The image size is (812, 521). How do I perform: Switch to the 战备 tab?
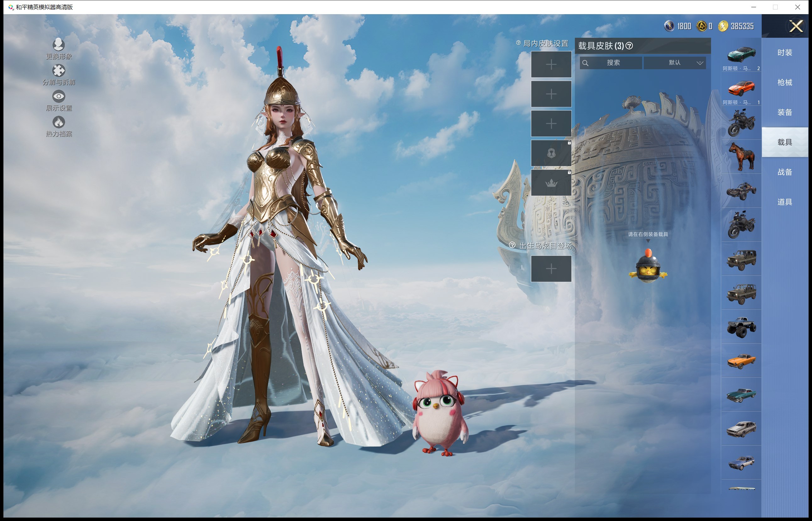tap(785, 172)
